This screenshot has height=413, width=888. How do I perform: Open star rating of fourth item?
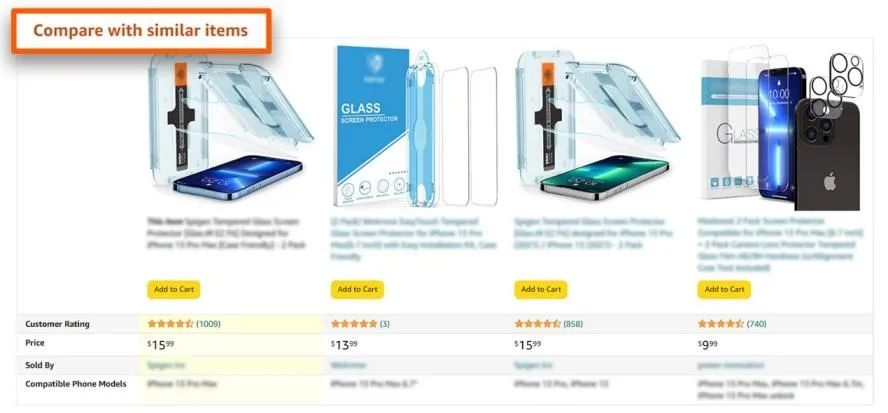pyautogui.click(x=721, y=324)
